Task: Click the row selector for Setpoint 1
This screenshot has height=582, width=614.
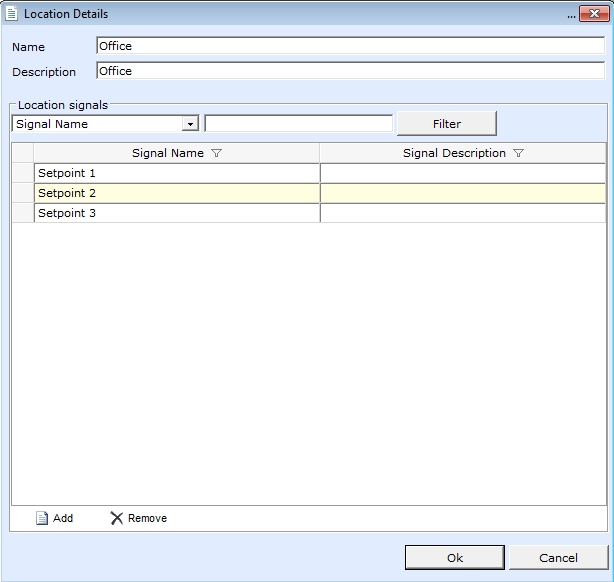Action: tap(22, 173)
